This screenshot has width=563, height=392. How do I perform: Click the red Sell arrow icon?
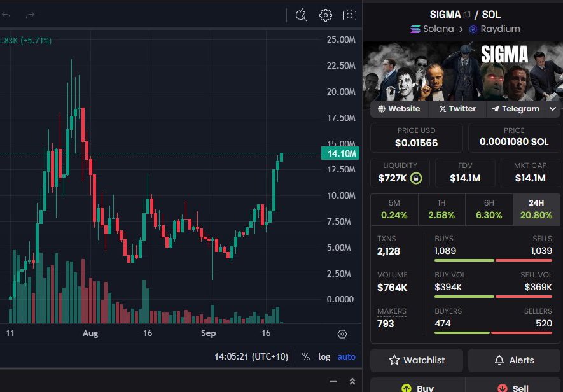(x=503, y=388)
